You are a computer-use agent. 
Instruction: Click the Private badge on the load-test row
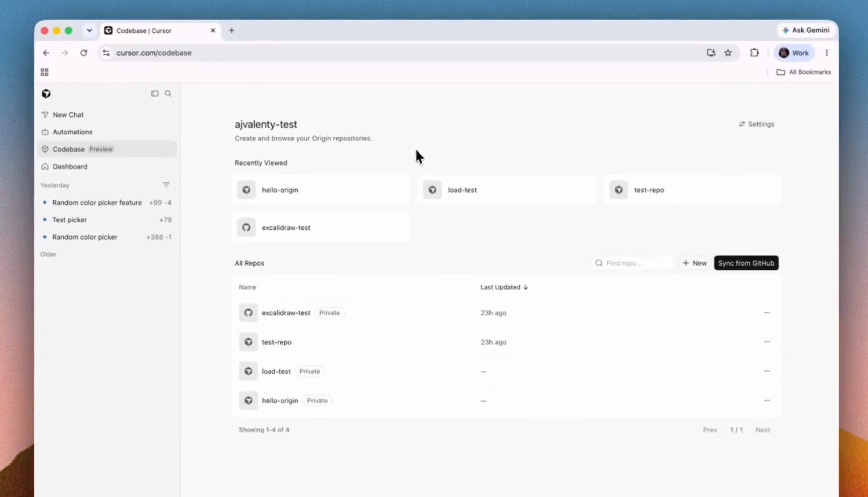pyautogui.click(x=310, y=372)
